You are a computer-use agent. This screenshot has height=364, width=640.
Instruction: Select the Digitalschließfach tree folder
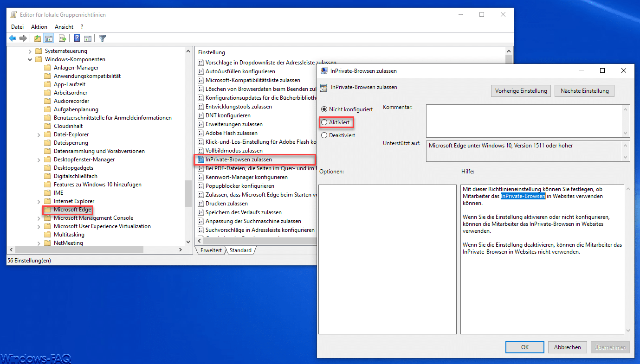pyautogui.click(x=76, y=176)
